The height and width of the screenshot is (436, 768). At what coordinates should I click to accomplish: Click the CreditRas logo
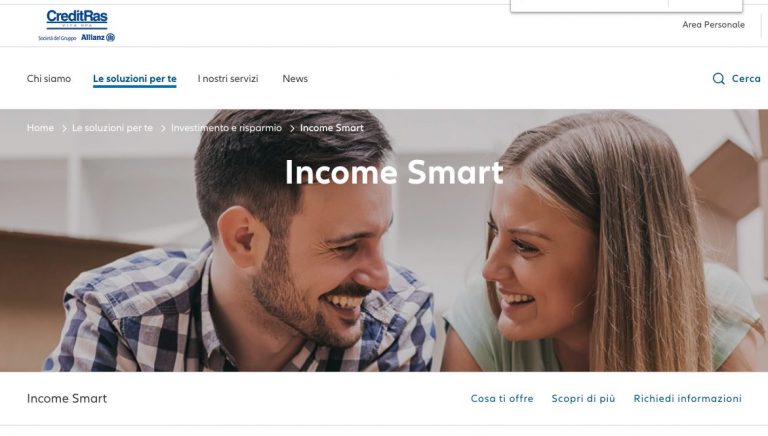pos(77,19)
